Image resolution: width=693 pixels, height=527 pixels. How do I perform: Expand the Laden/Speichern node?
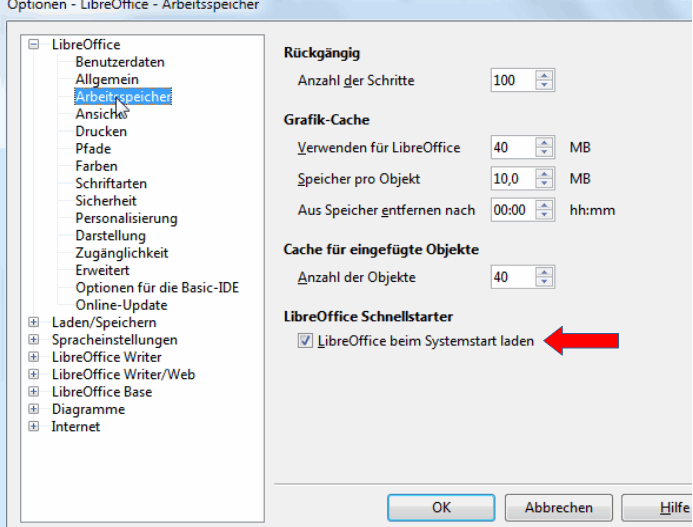tap(34, 322)
